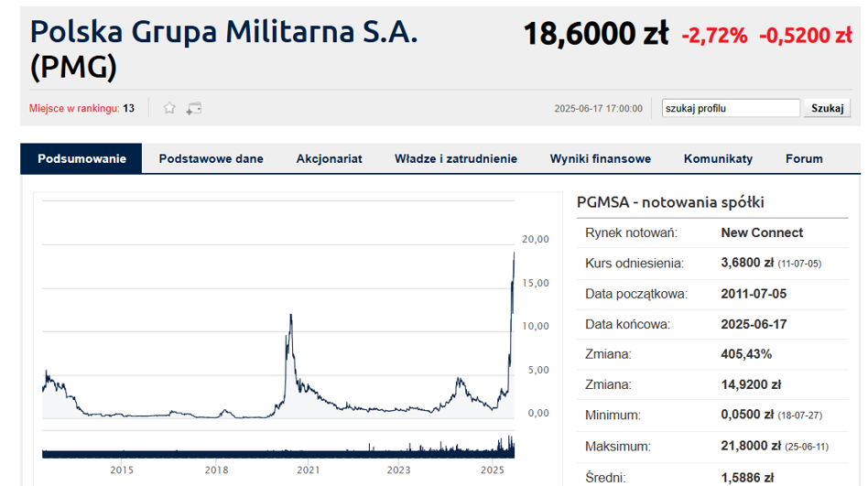Click the price change -0,5200 zł
868x486 pixels.
pos(806,36)
